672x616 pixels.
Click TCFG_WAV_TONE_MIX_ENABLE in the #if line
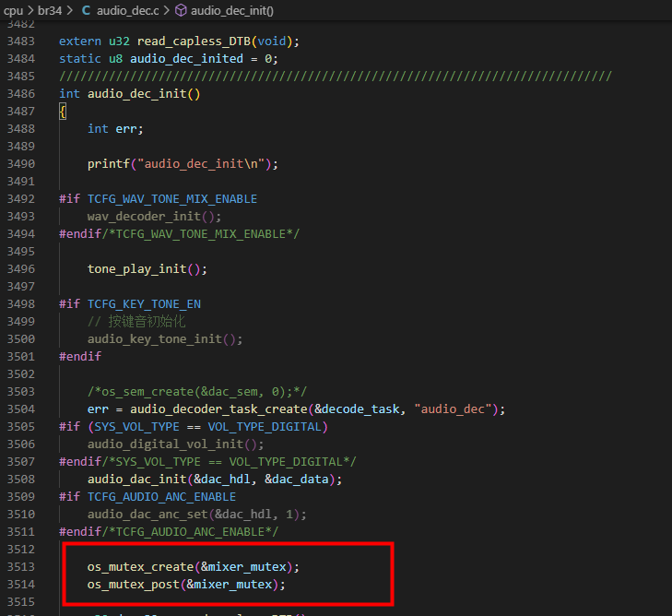click(x=172, y=199)
